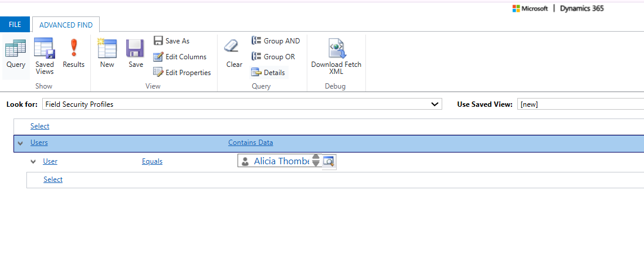Click the Contains Data operator link
The width and height of the screenshot is (644, 254).
click(250, 143)
